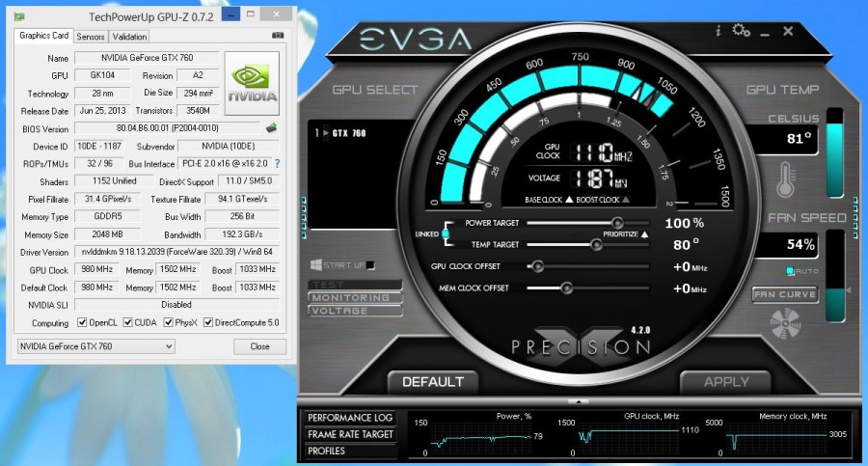Click the Monitoring button

[355, 297]
